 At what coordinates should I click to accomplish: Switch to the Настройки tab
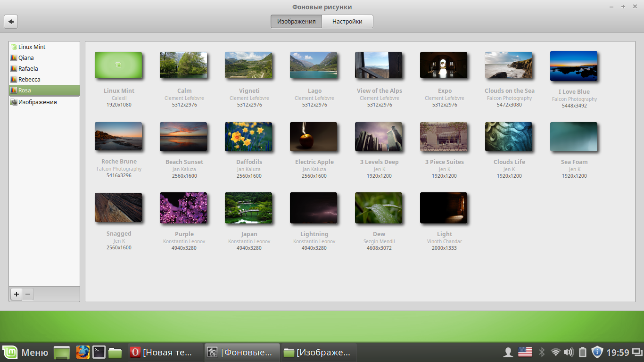click(347, 21)
